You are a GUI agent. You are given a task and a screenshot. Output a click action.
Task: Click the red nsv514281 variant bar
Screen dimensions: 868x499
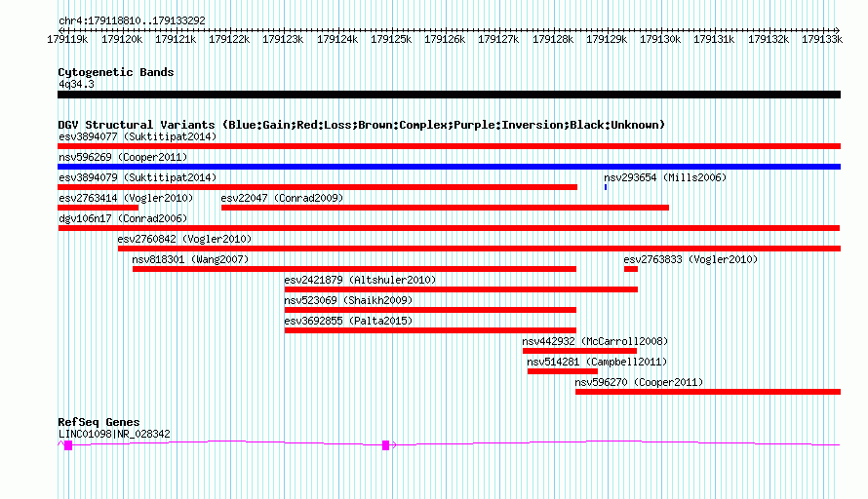(563, 371)
